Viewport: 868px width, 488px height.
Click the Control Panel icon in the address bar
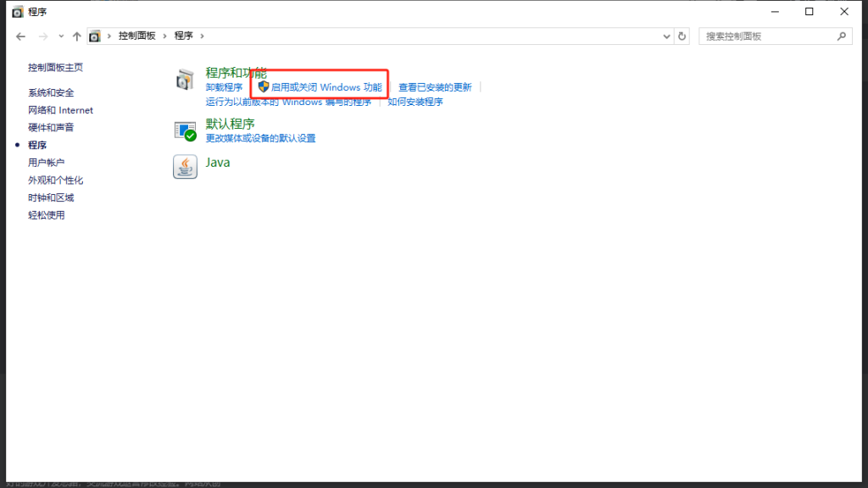[x=95, y=36]
